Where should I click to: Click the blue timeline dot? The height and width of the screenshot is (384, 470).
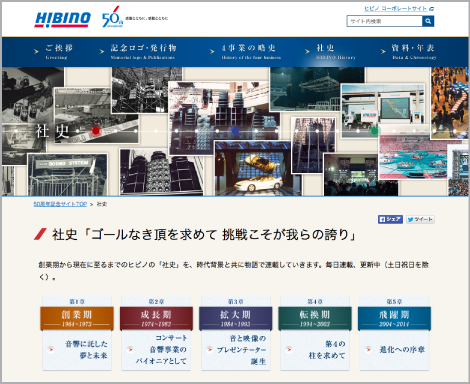pyautogui.click(x=235, y=131)
